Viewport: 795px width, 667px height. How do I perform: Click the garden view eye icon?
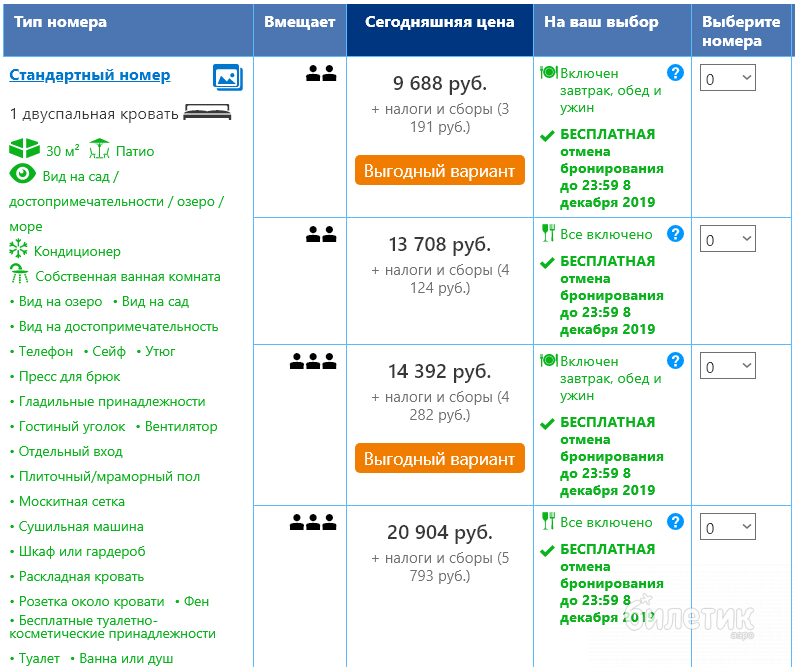point(22,175)
